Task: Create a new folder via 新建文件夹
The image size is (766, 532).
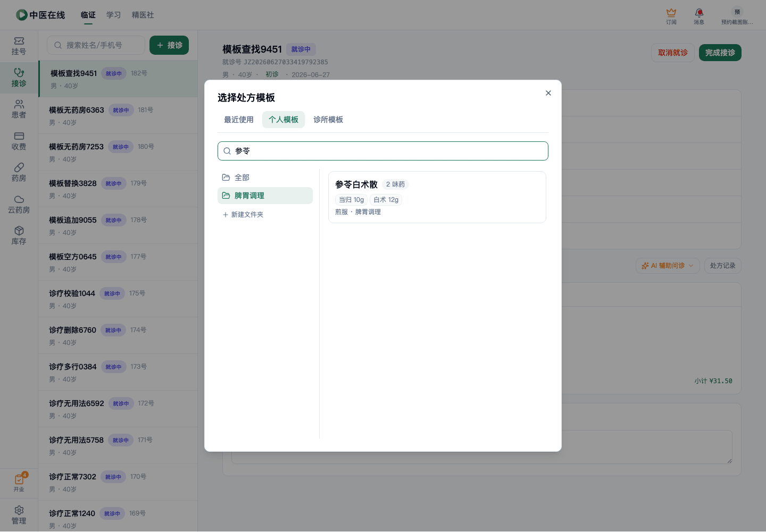Action: click(x=243, y=215)
